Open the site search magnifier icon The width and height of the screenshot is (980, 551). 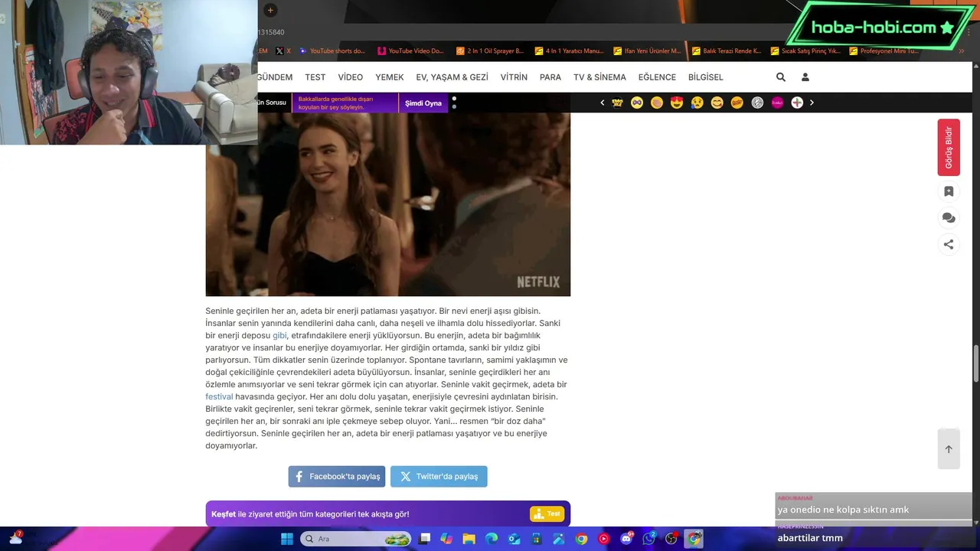point(780,77)
